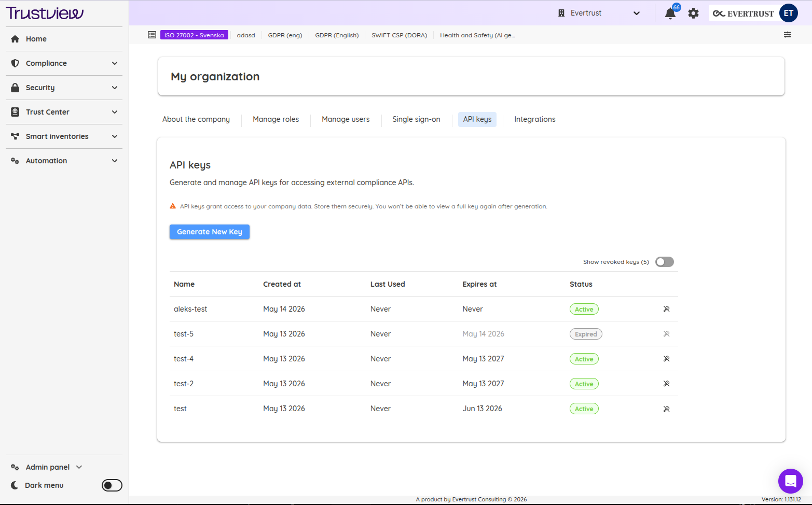Viewport: 812px width, 505px height.
Task: Select GDPR (eng) framework
Action: pyautogui.click(x=285, y=35)
